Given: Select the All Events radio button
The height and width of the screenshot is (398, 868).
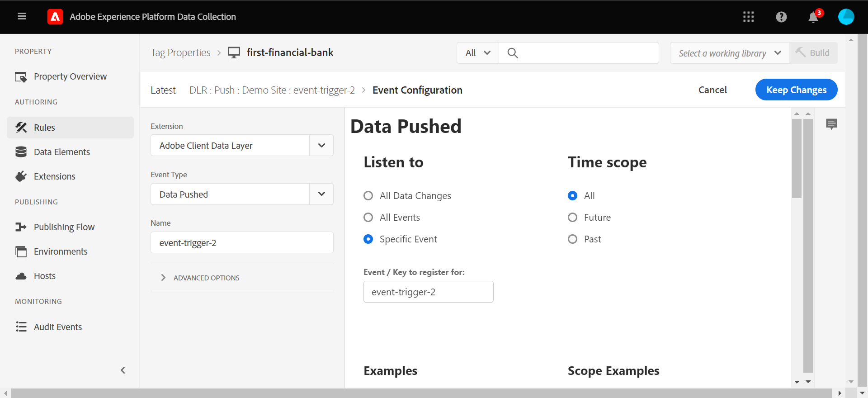Looking at the screenshot, I should coord(368,218).
